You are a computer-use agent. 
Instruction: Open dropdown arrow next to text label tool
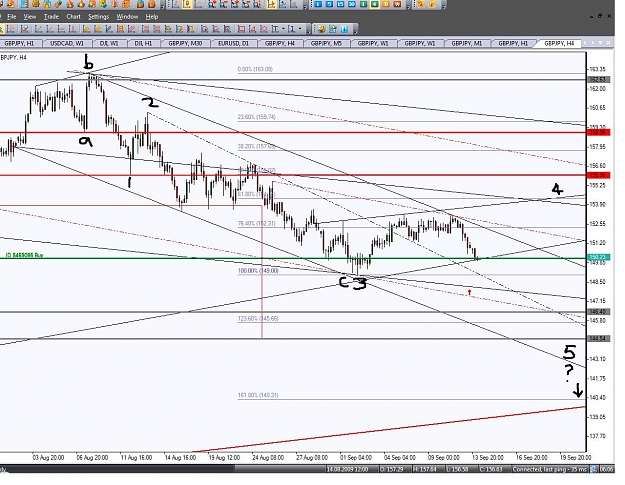(x=283, y=29)
